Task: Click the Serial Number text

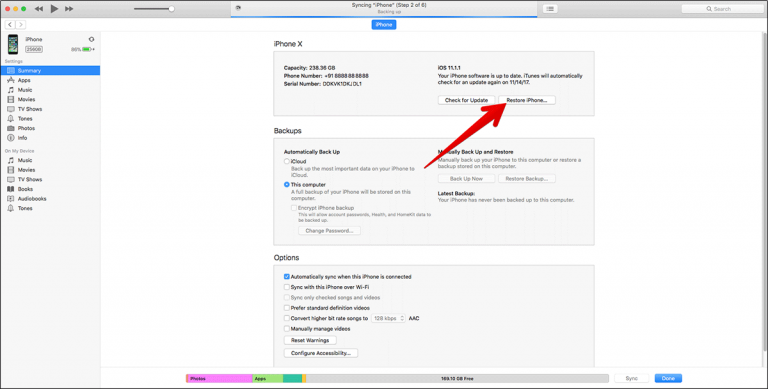Action: [x=323, y=84]
